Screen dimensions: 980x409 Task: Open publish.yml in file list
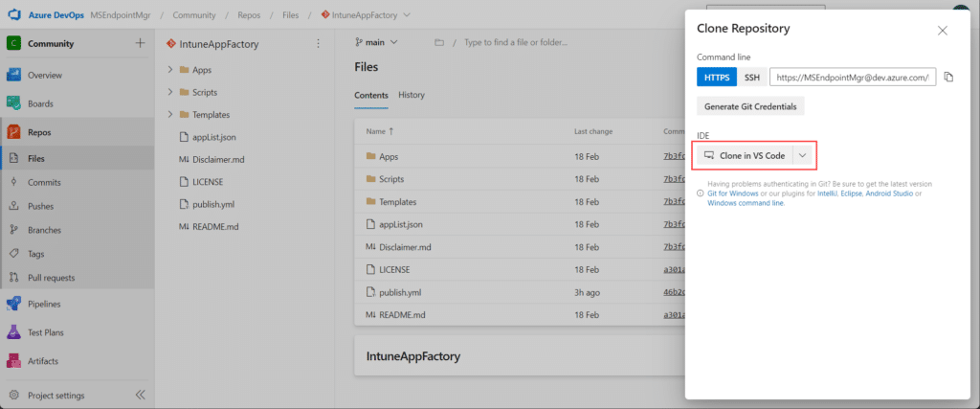400,292
